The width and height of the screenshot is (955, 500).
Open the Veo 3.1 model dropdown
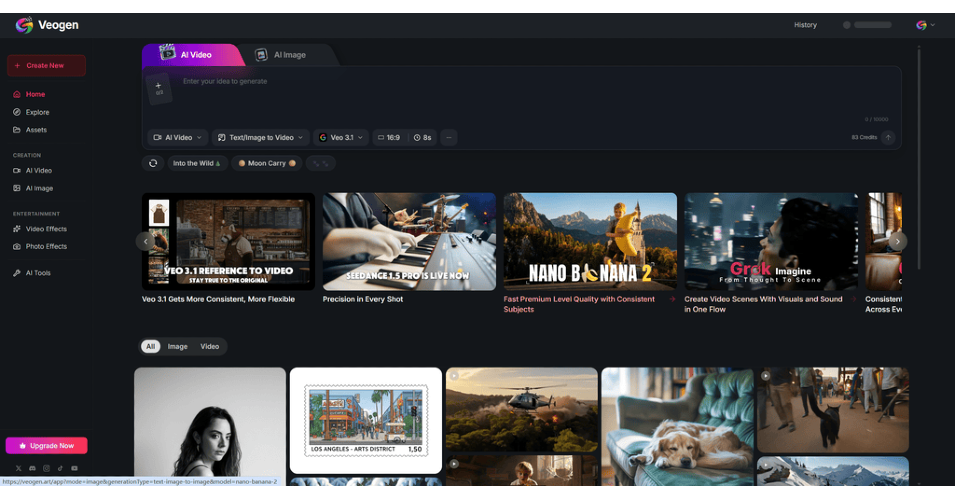tap(341, 138)
